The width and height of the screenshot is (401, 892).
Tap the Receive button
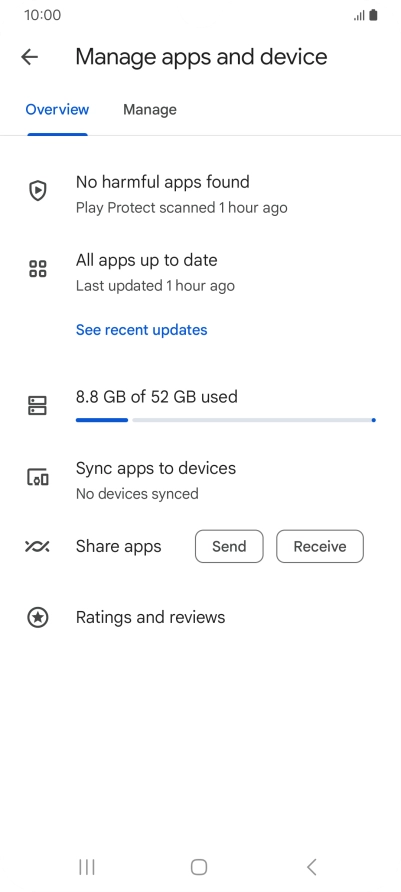tap(320, 546)
